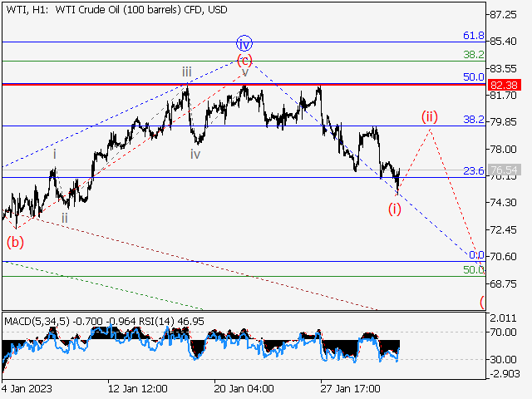Click the 79.85 price axis label
The width and height of the screenshot is (532, 399).
point(504,122)
